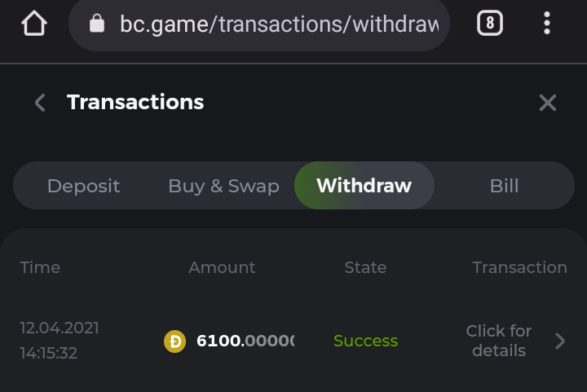Click the State column header

pos(365,267)
